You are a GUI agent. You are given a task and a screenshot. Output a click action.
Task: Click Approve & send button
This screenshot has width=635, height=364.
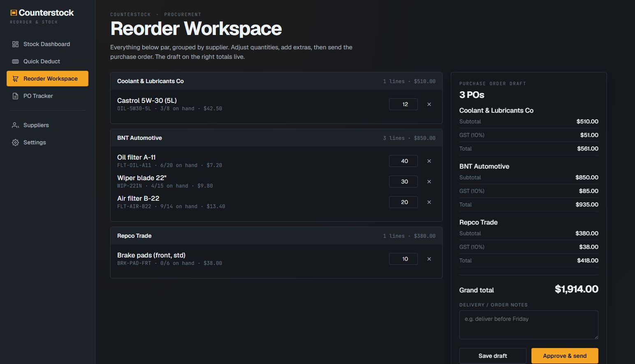point(565,356)
